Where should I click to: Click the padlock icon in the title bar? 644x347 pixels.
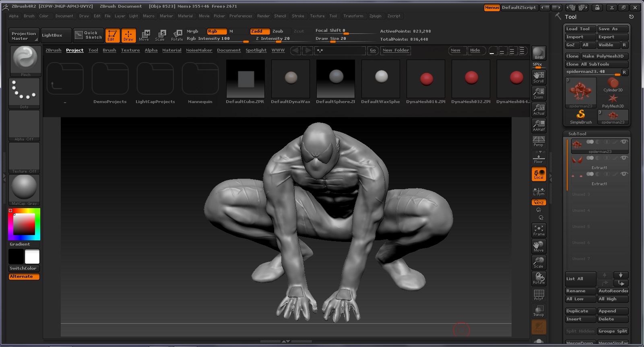click(597, 8)
